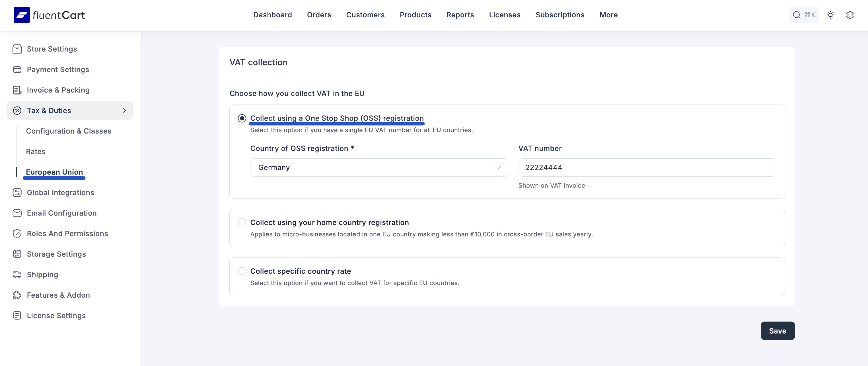Select One Stop Shop registration option
The width and height of the screenshot is (868, 366).
click(242, 118)
